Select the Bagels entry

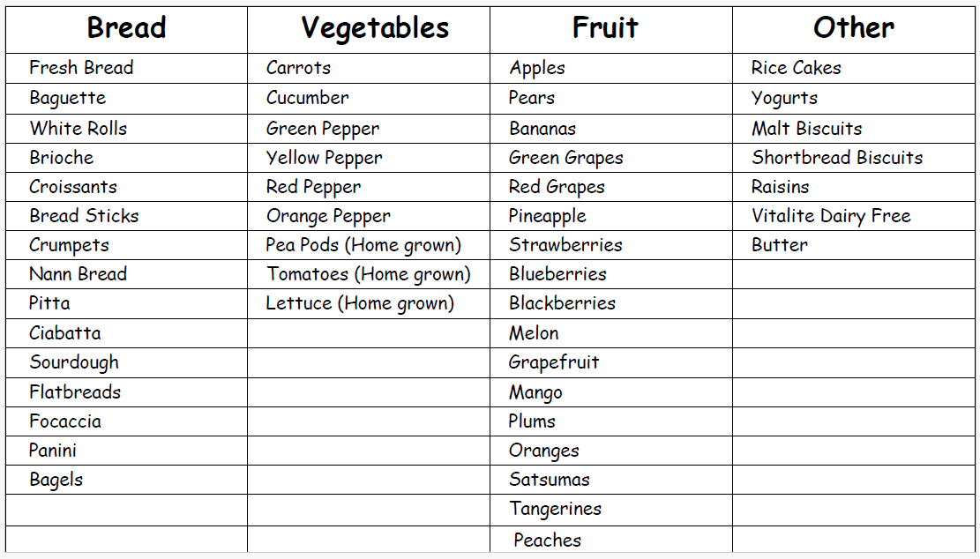tap(56, 480)
